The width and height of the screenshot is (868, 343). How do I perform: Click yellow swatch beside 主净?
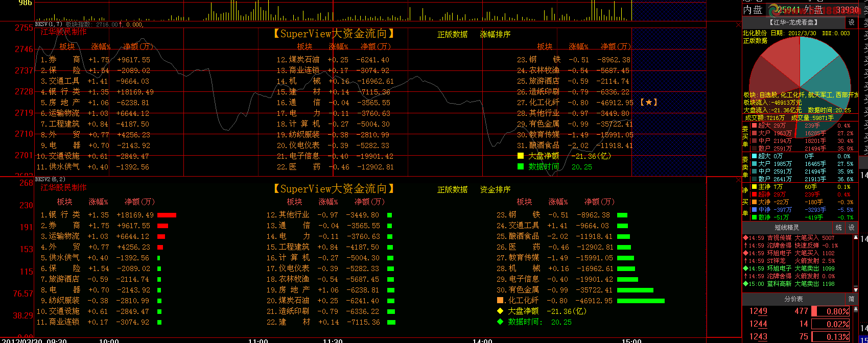click(754, 187)
